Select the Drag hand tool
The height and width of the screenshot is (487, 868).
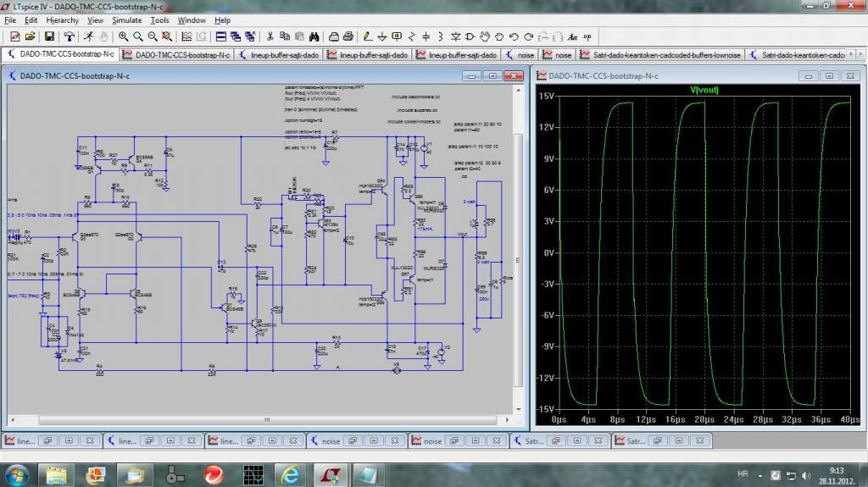coord(499,36)
